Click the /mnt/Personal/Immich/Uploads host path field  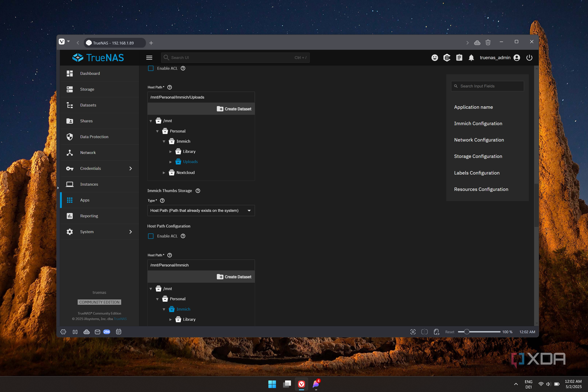[x=201, y=97]
